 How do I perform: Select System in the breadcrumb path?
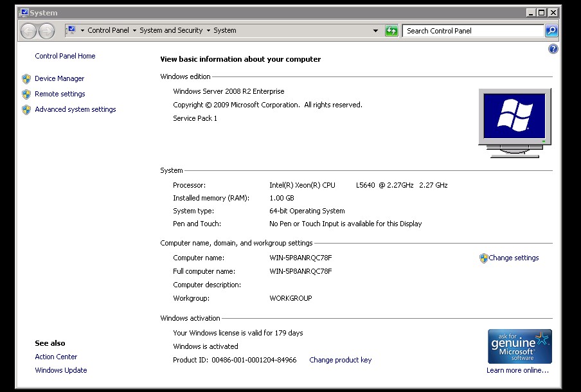(x=224, y=30)
